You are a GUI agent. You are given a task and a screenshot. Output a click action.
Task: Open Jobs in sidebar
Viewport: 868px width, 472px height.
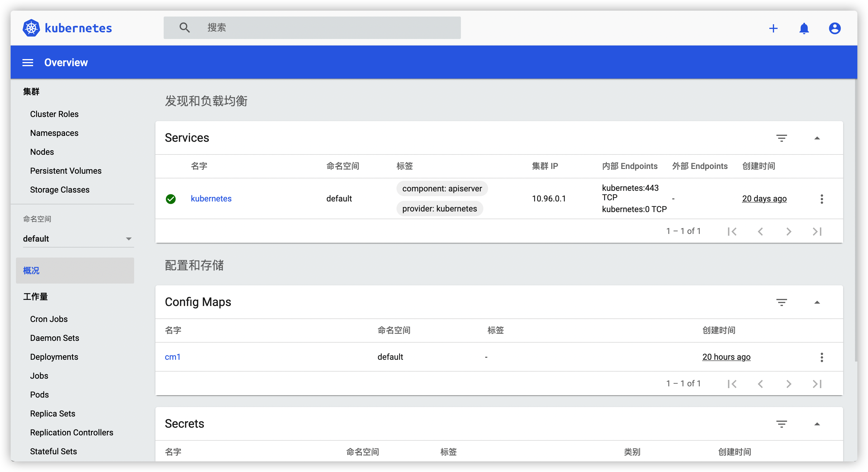click(x=39, y=376)
